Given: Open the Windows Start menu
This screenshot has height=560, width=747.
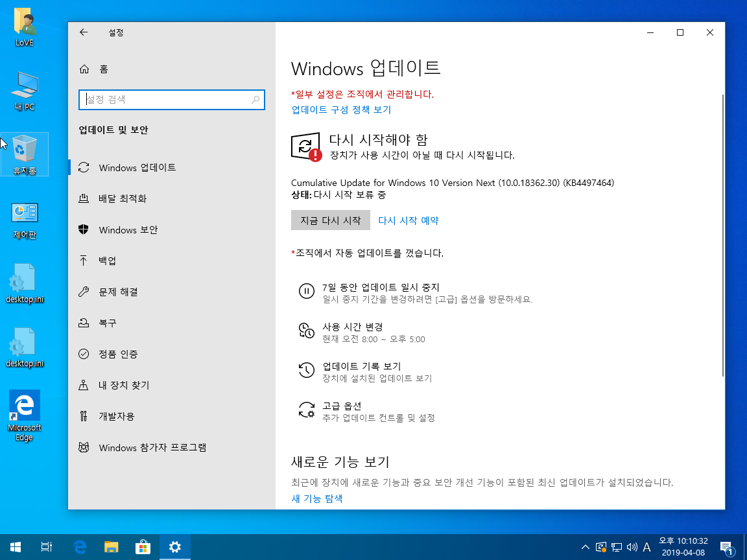Looking at the screenshot, I should (16, 547).
